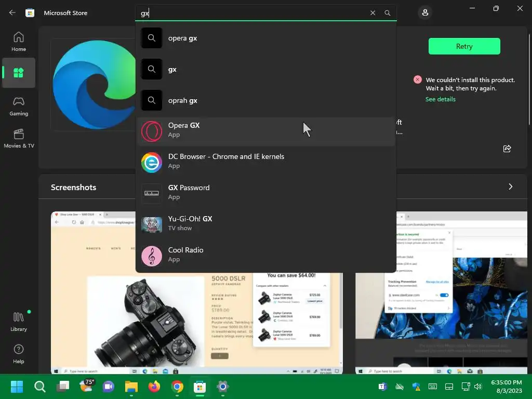Viewport: 532px width, 399px height.
Task: Click the magnifier search icon in search box
Action: (x=387, y=13)
